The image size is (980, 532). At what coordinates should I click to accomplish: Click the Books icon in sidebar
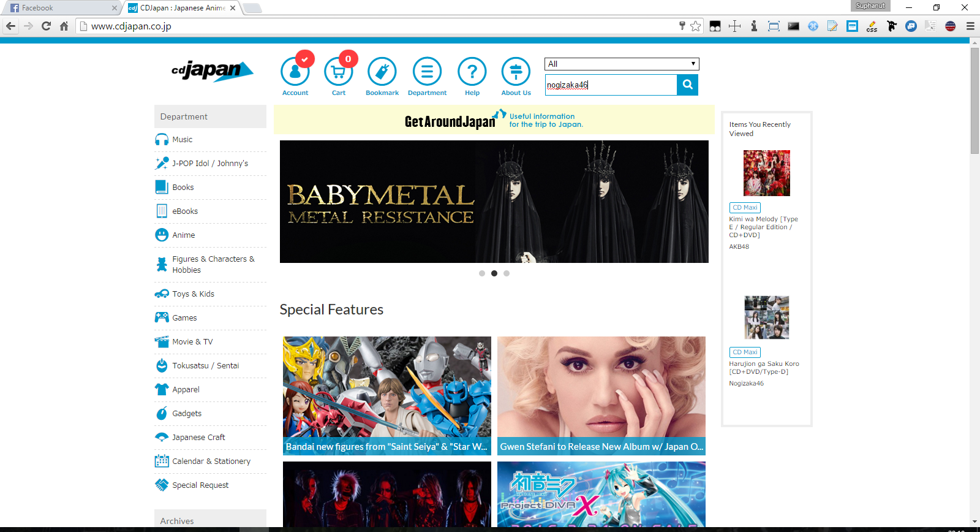pos(162,187)
